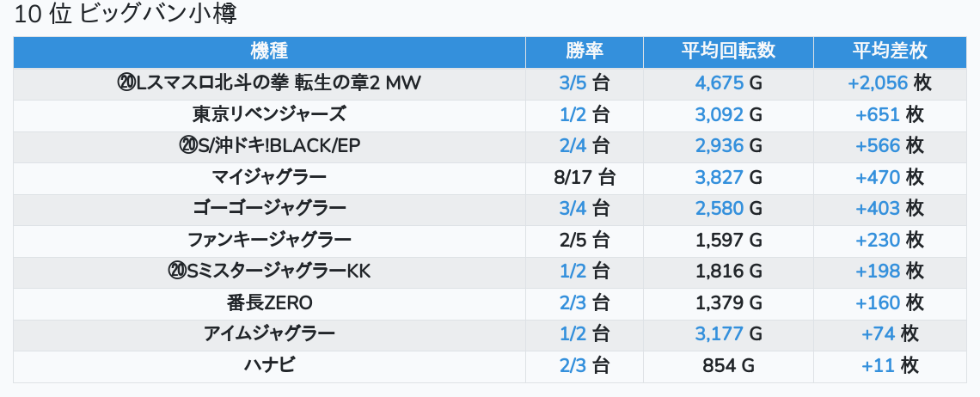Click the 8/17 台 win rate cell
The width and height of the screenshot is (980, 397).
584,177
